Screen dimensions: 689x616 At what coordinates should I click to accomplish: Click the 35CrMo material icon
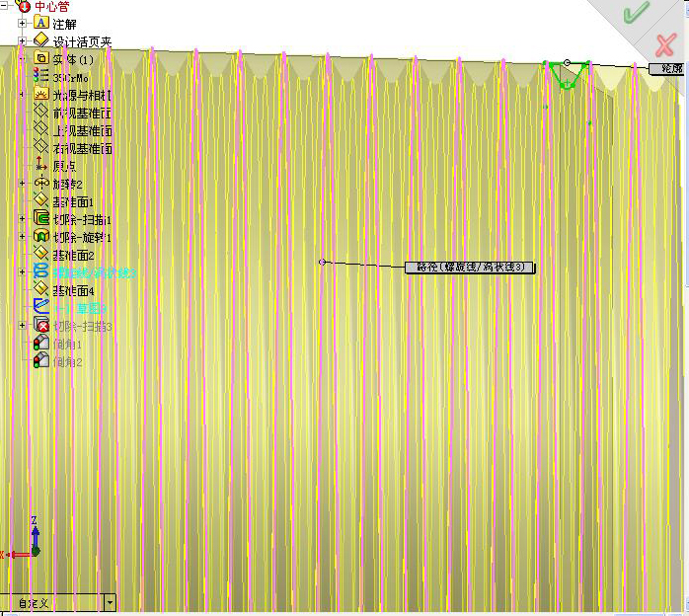click(40, 76)
